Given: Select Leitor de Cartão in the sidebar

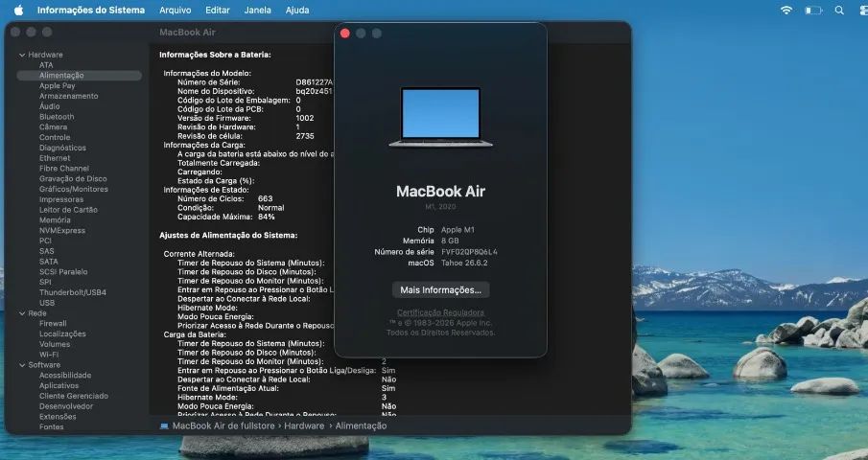Looking at the screenshot, I should click(69, 210).
